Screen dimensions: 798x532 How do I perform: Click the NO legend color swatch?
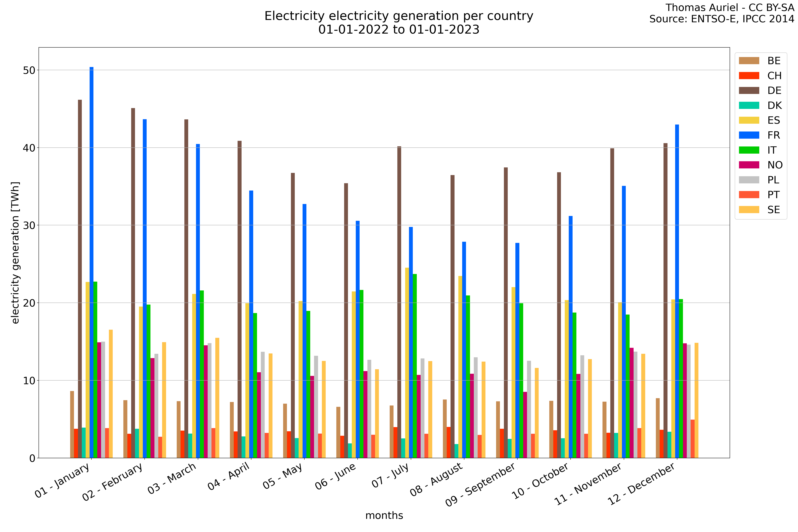coord(749,165)
